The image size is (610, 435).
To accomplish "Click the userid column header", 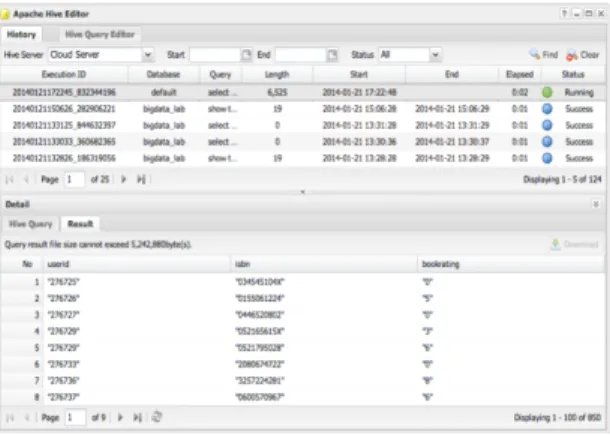I will point(137,264).
